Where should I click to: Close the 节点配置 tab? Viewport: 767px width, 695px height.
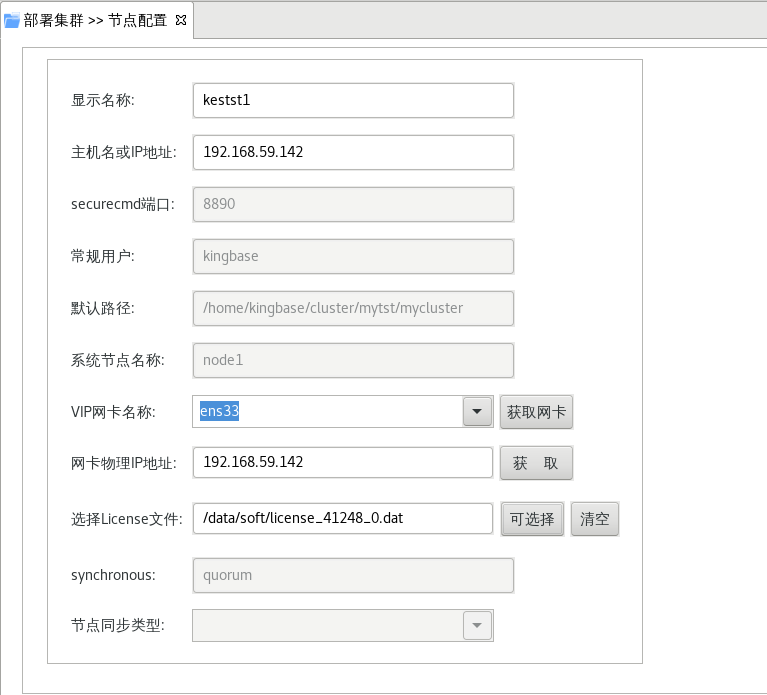[181, 20]
